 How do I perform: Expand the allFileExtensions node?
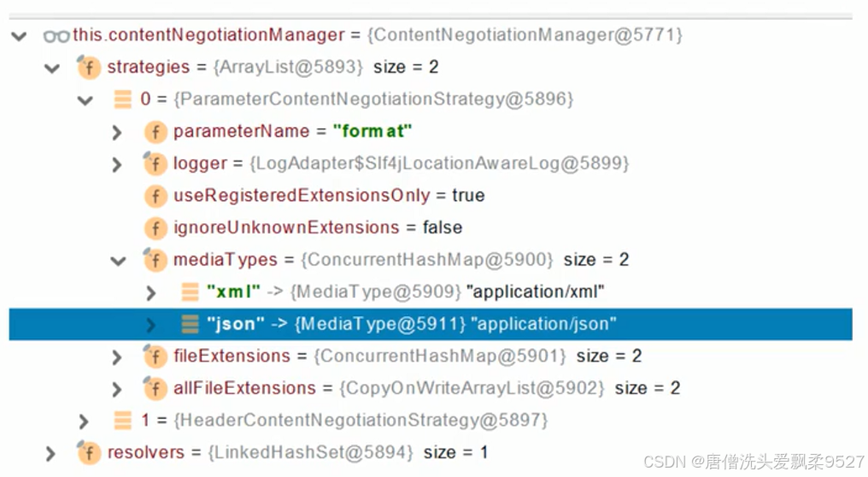point(116,390)
